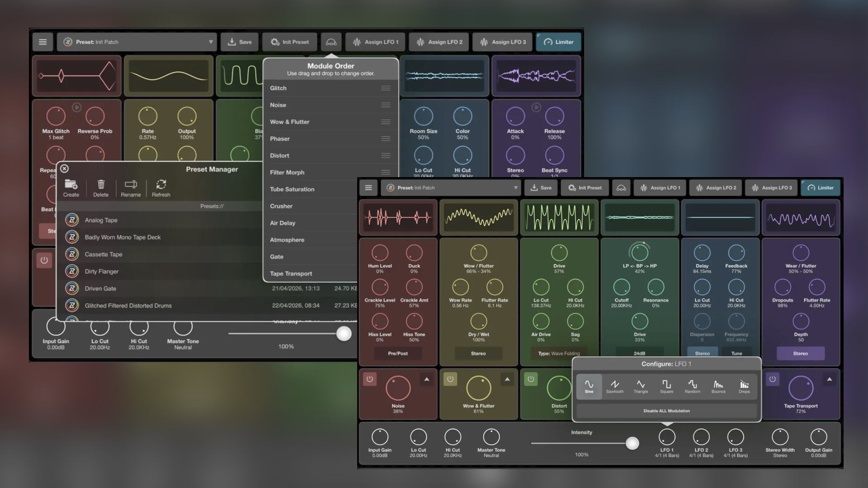Screen dimensions: 868x488
Task: Select the Random LFO waveform
Action: (692, 386)
